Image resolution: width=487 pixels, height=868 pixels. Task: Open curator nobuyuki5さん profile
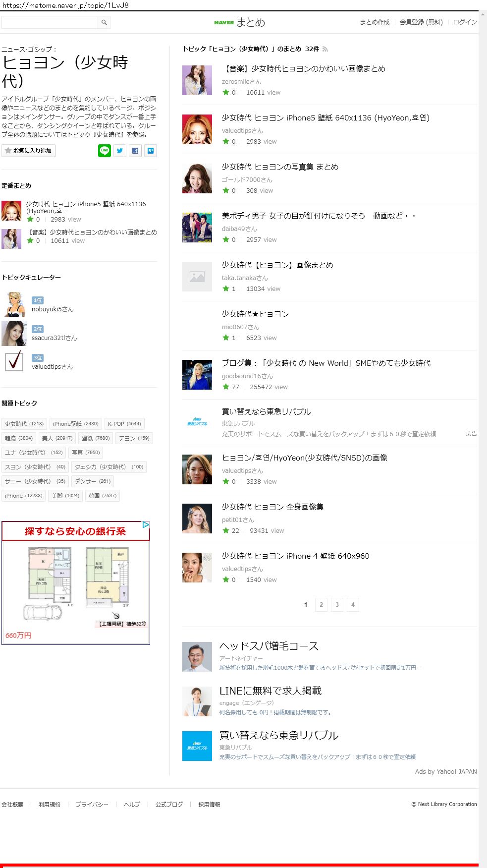tap(53, 309)
